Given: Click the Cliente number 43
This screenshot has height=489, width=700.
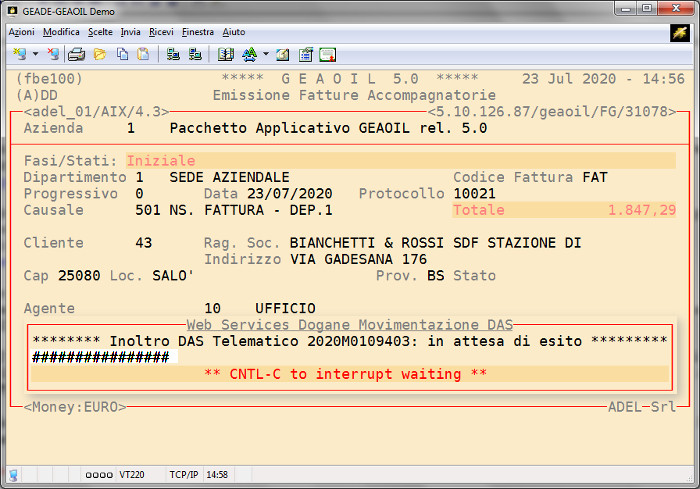Looking at the screenshot, I should [x=144, y=243].
